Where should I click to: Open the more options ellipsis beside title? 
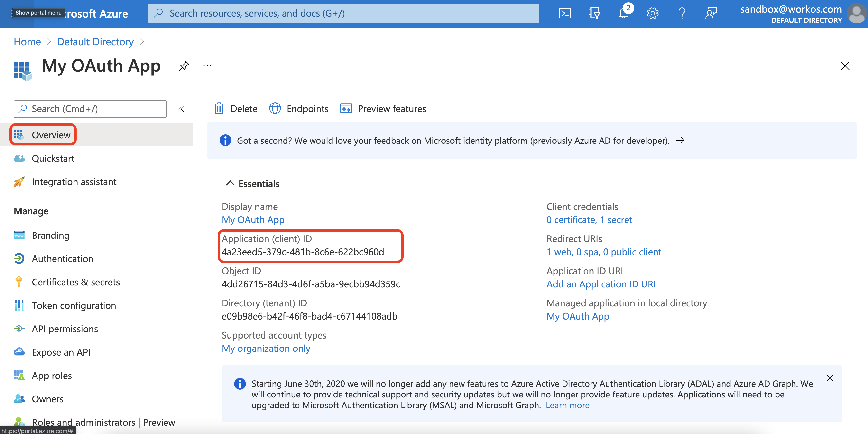207,66
